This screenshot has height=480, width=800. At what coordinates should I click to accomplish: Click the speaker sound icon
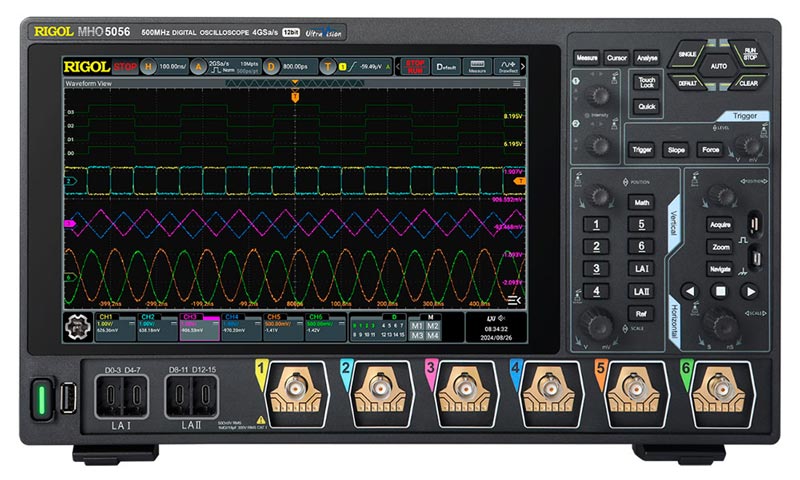[502, 318]
